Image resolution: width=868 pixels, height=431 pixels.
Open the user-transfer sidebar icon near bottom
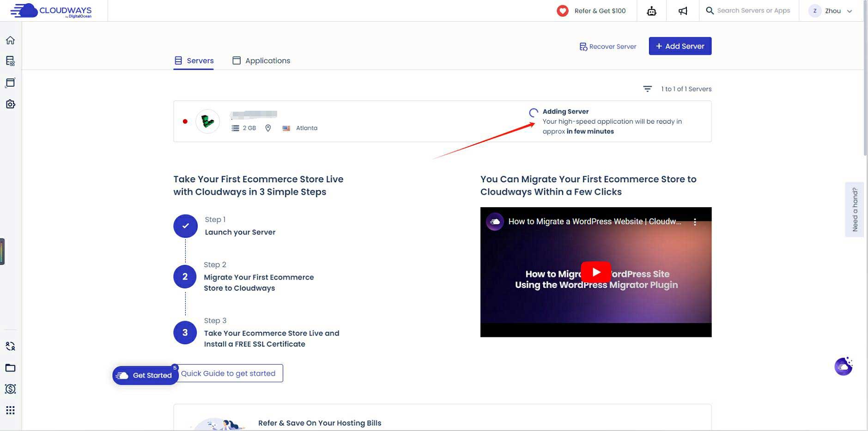click(10, 346)
